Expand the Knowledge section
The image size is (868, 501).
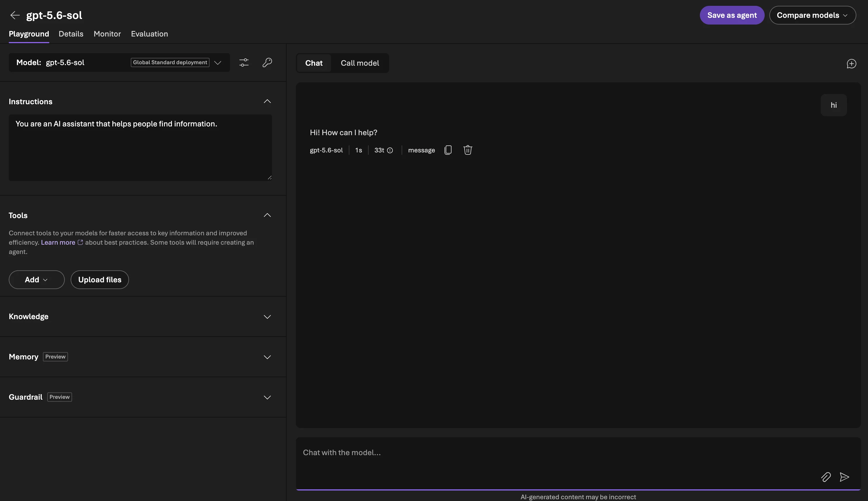pyautogui.click(x=267, y=317)
